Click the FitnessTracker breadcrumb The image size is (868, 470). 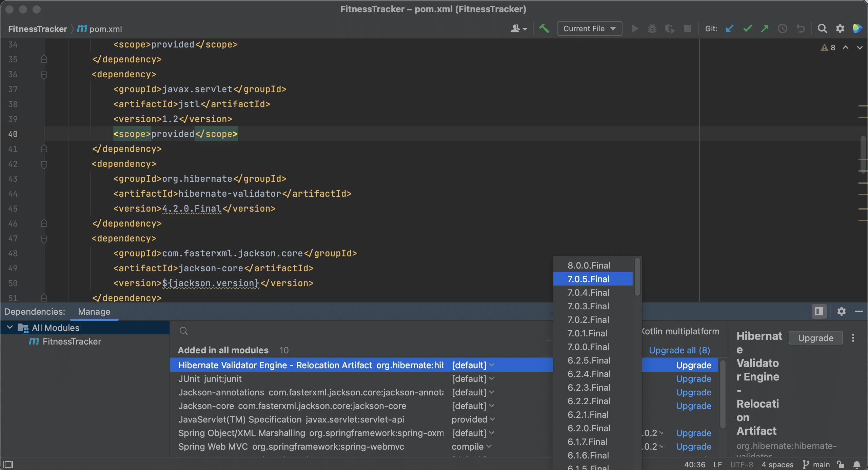[x=38, y=29]
